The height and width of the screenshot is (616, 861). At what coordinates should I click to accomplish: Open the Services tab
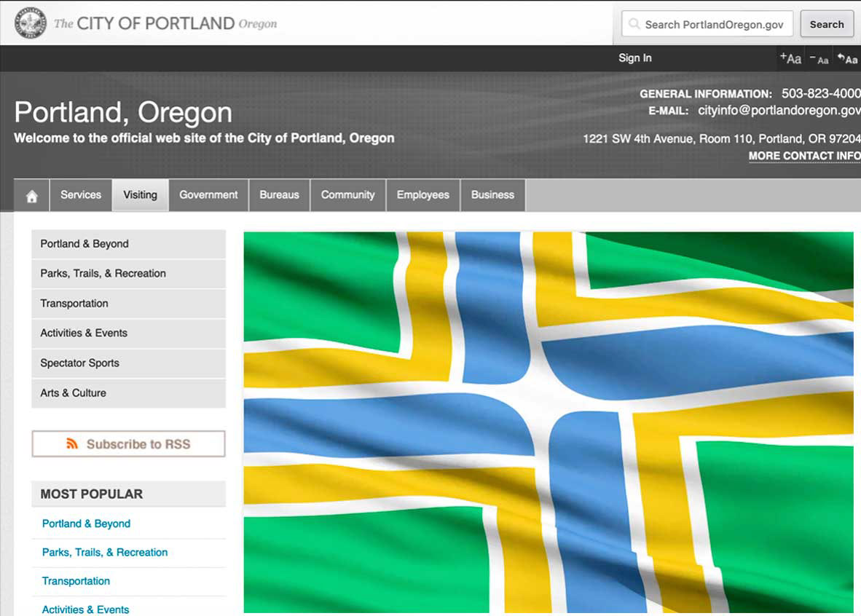(x=81, y=195)
